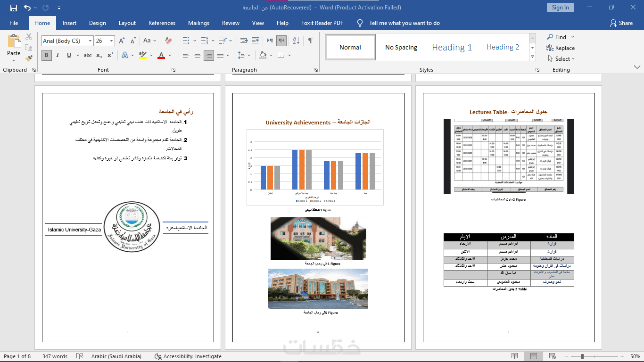Apply bullet list formatting

pos(186,41)
